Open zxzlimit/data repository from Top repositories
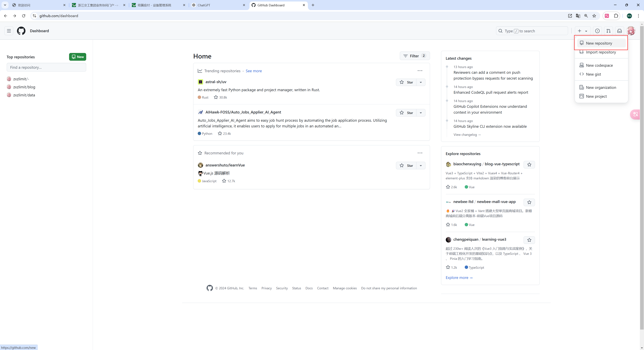Viewport: 644px width, 350px height. point(24,95)
